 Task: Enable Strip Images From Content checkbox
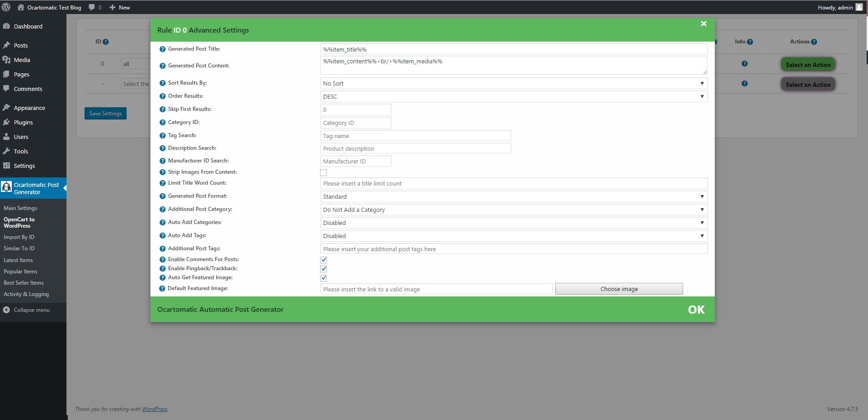tap(324, 172)
